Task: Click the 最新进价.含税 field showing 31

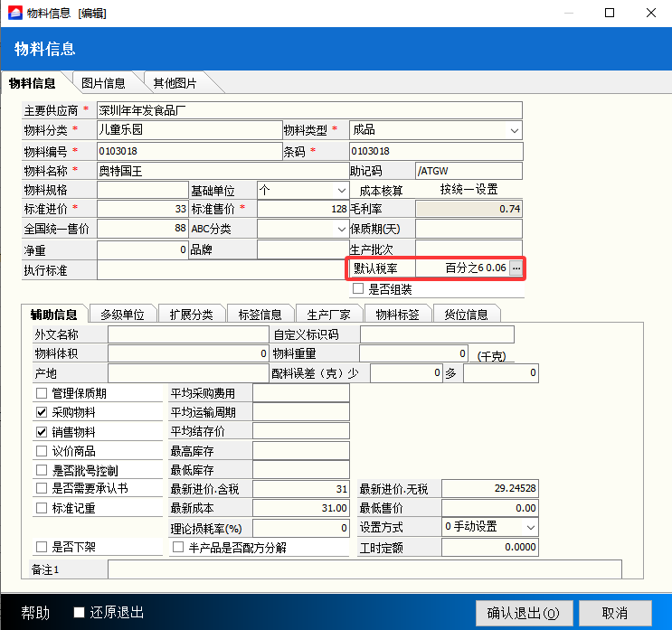Action: (301, 489)
